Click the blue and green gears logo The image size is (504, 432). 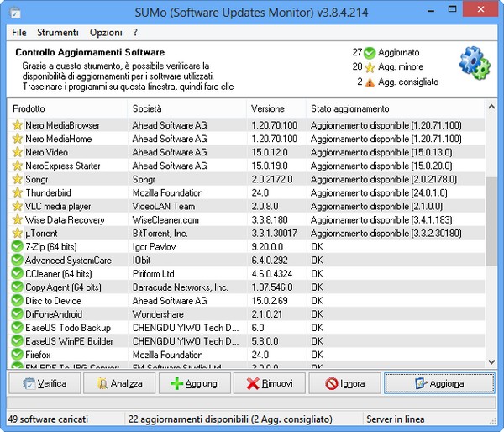pos(475,63)
